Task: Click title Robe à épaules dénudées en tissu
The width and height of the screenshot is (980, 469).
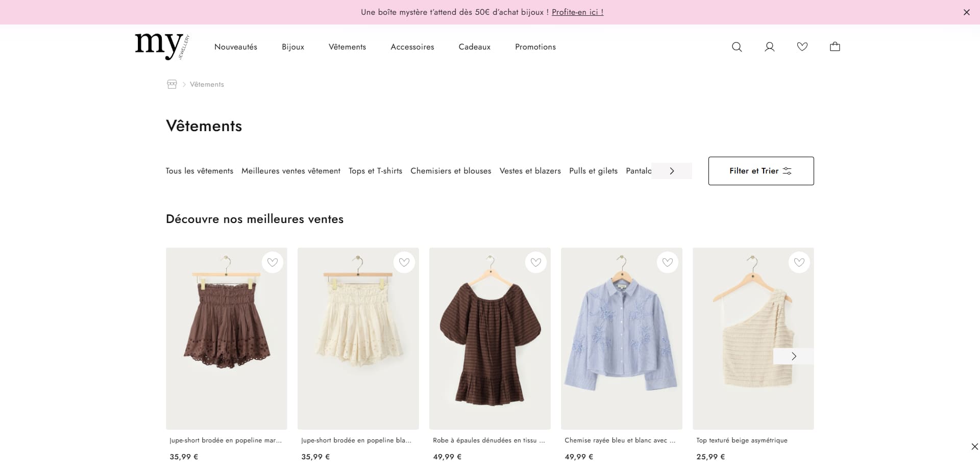Action: (x=489, y=440)
